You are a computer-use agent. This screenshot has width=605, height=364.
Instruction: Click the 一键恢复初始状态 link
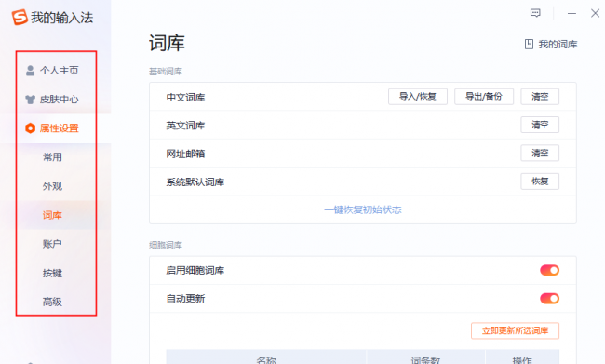[363, 209]
